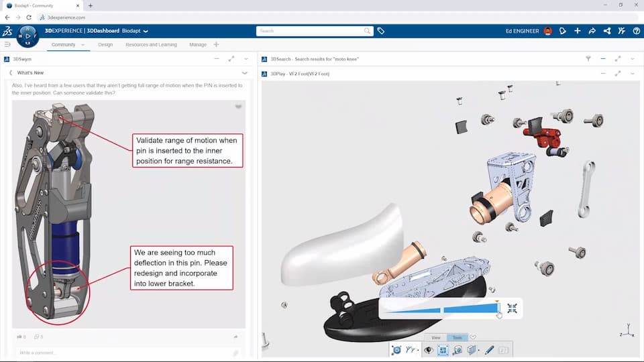Open the Resources and Learning tab
The image size is (644, 362).
(x=151, y=45)
